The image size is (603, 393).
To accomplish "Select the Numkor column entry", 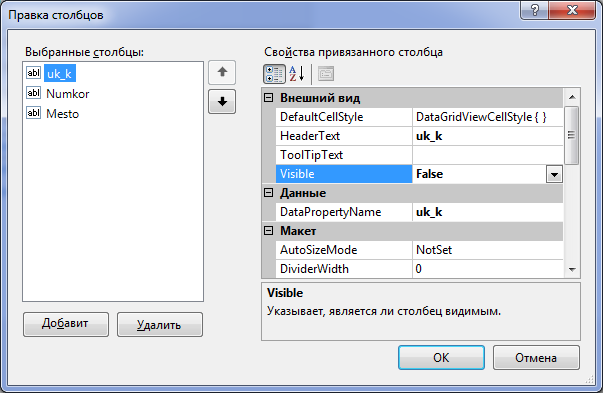I will [x=68, y=94].
